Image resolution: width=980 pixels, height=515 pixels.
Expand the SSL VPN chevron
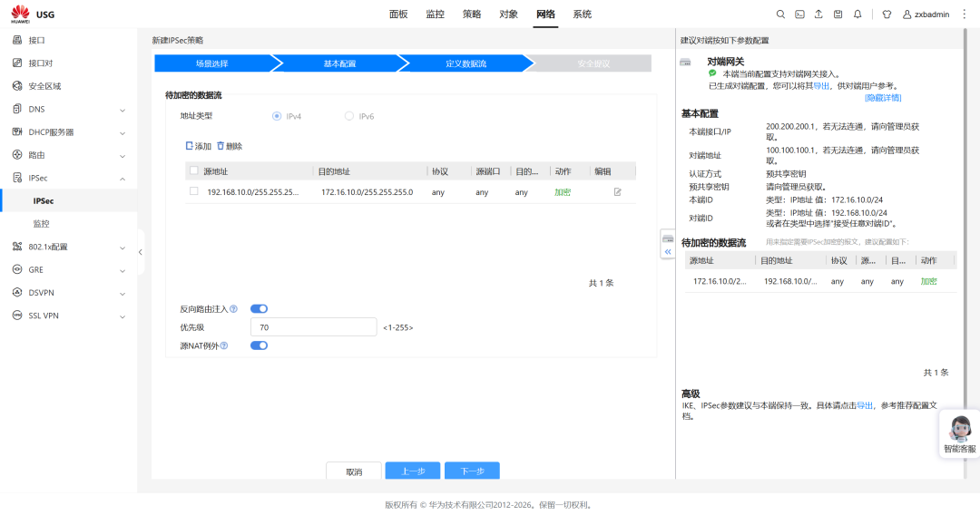tap(122, 316)
